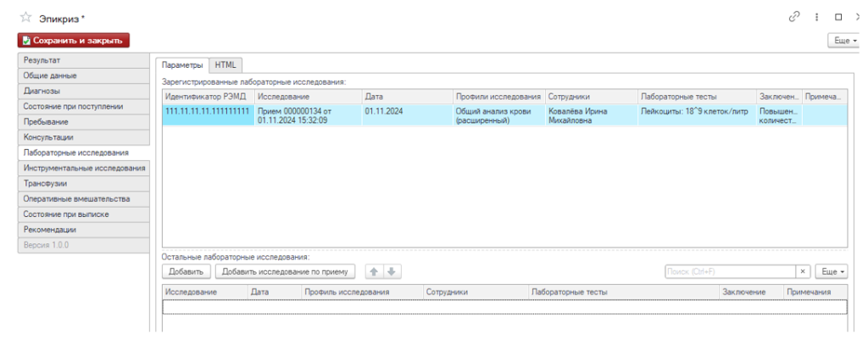Viewport: 868px width, 339px height.
Task: Open Трансфузии section
Action: 84,183
